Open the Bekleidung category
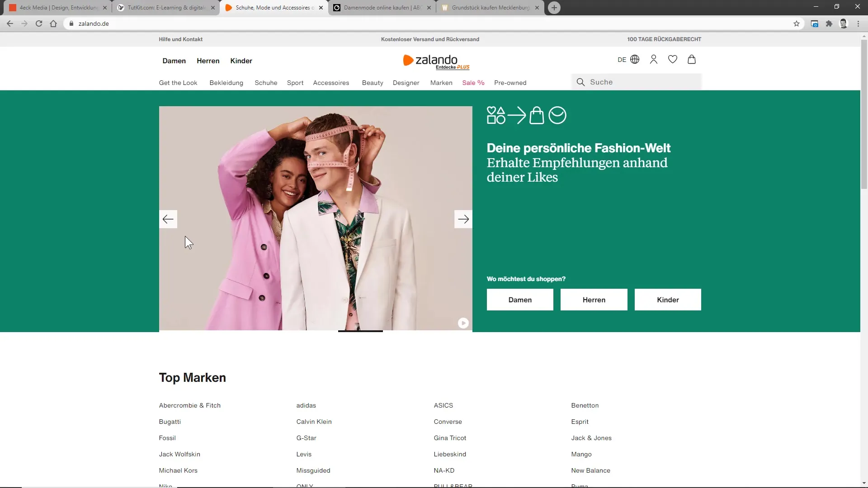Image resolution: width=868 pixels, height=488 pixels. pos(226,83)
